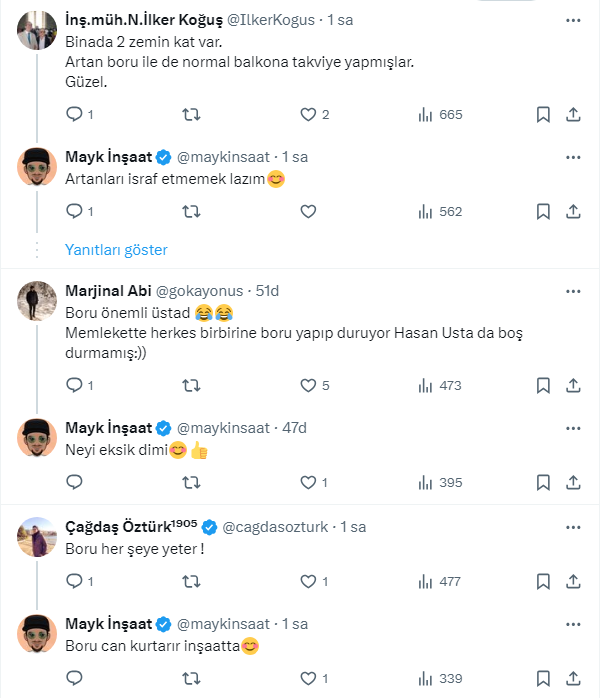Bookmark the 'Boru can kurtarır inşaatta' reply
The image size is (605, 698).
[x=543, y=679]
